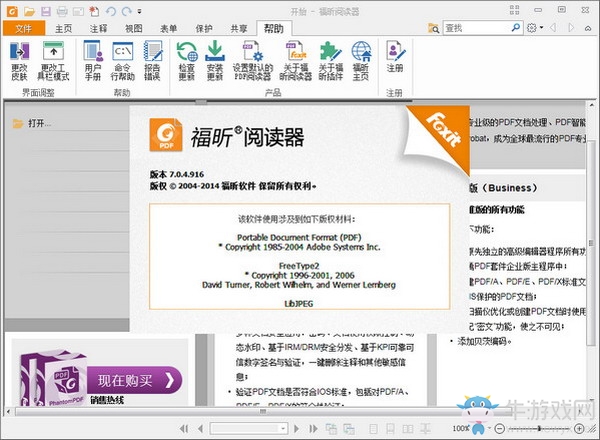Check for updates (检查更新)

[x=187, y=60]
